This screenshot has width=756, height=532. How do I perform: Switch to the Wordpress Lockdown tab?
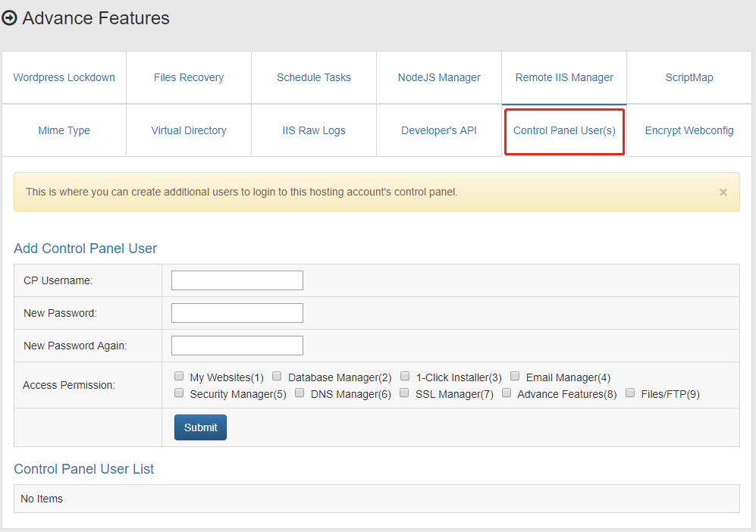coord(64,77)
